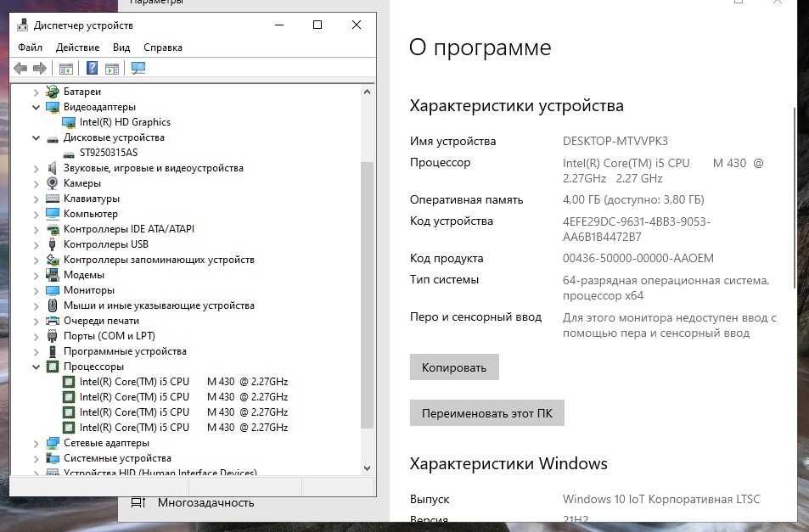The image size is (809, 532).
Task: Click the action pane toolbar icon
Action: pyautogui.click(x=112, y=68)
